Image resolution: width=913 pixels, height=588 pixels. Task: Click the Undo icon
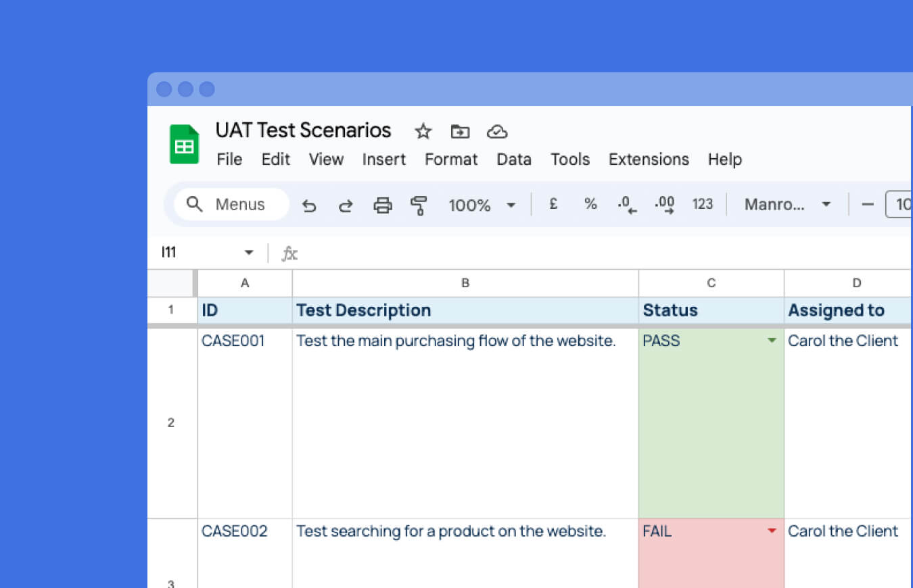pos(309,205)
